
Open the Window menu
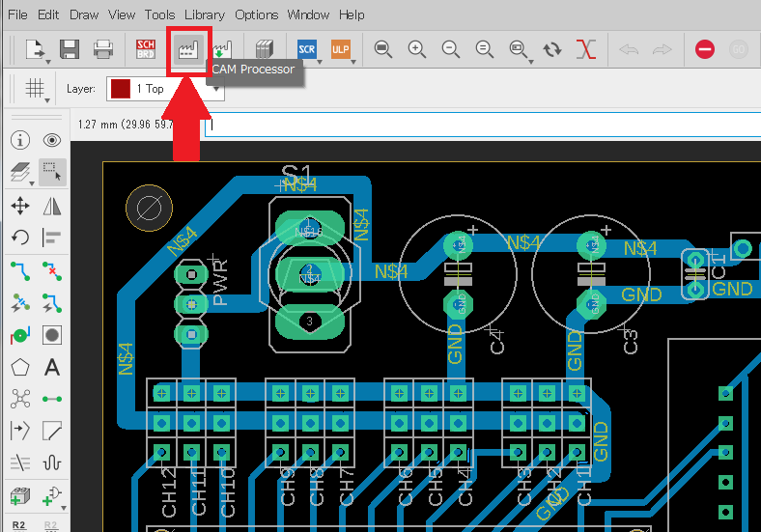tap(308, 14)
